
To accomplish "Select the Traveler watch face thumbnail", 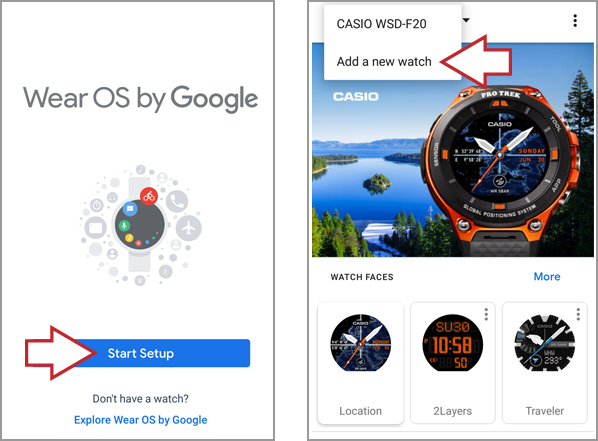I will tap(545, 363).
